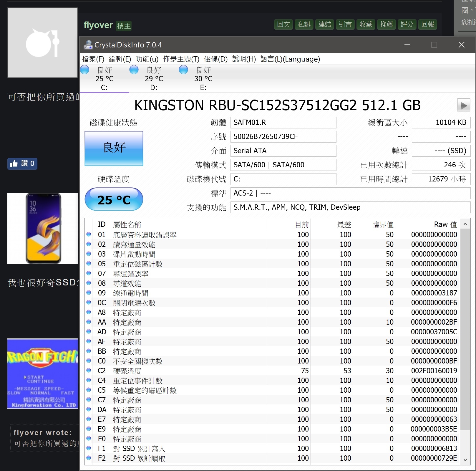Click the serial number field 50026B72650739CF

[283, 137]
